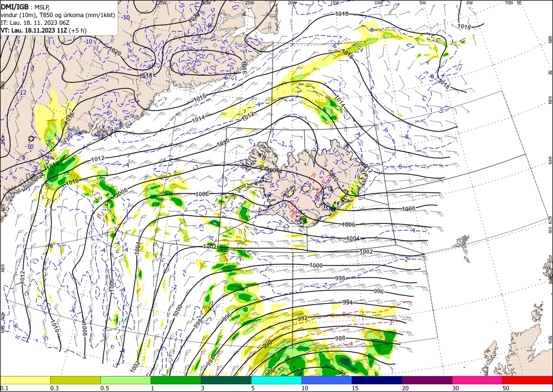This screenshot has height=392, width=553.
Task: Click the "990" isobar label
Action: pyautogui.click(x=268, y=343)
